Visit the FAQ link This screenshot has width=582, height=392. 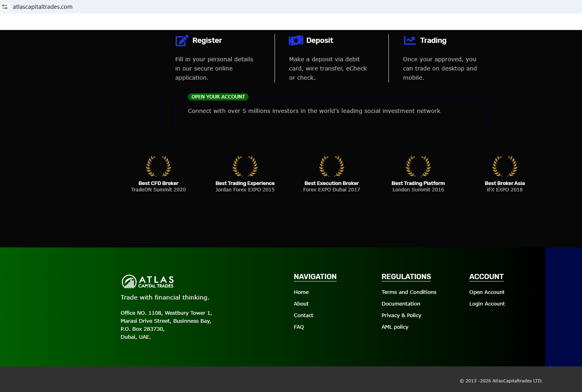299,327
